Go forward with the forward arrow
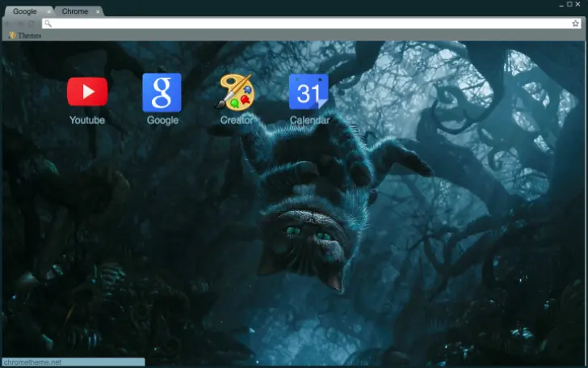This screenshot has width=588, height=368. (x=20, y=23)
